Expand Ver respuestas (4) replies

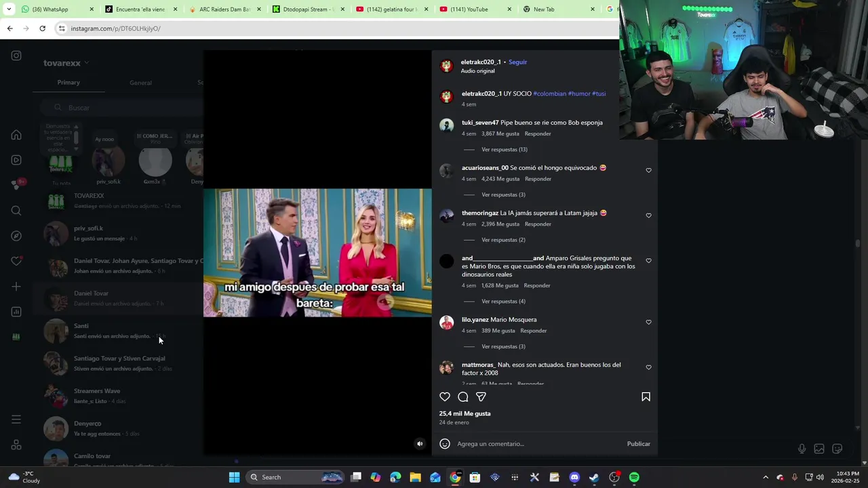point(503,302)
